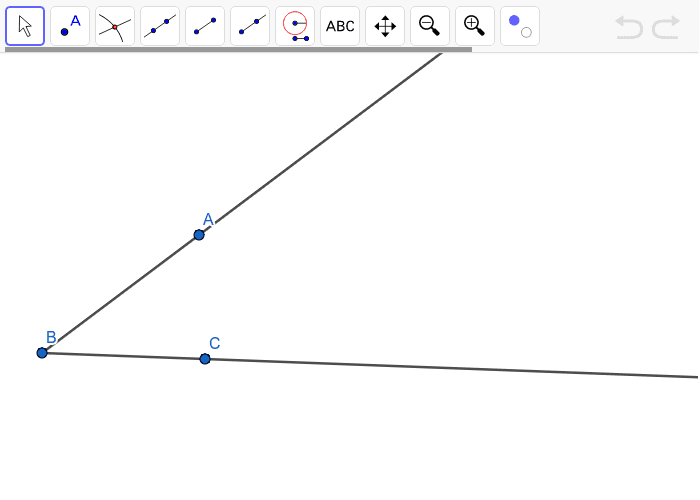Click the label of point C

pyautogui.click(x=215, y=343)
